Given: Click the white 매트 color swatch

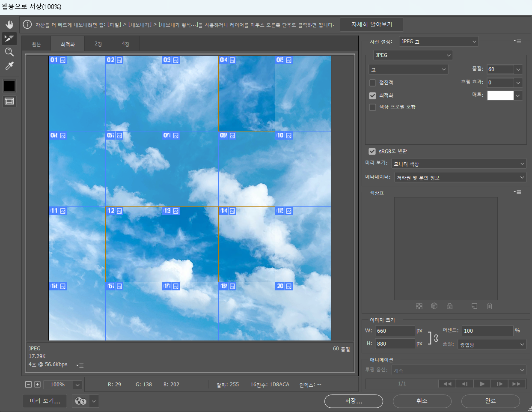Looking at the screenshot, I should point(500,96).
